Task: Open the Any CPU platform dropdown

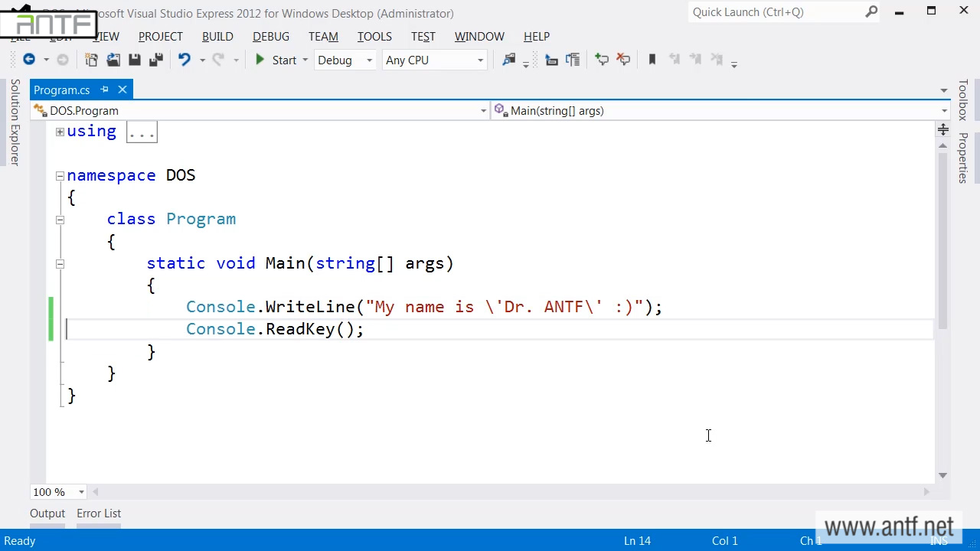Action: 434,60
